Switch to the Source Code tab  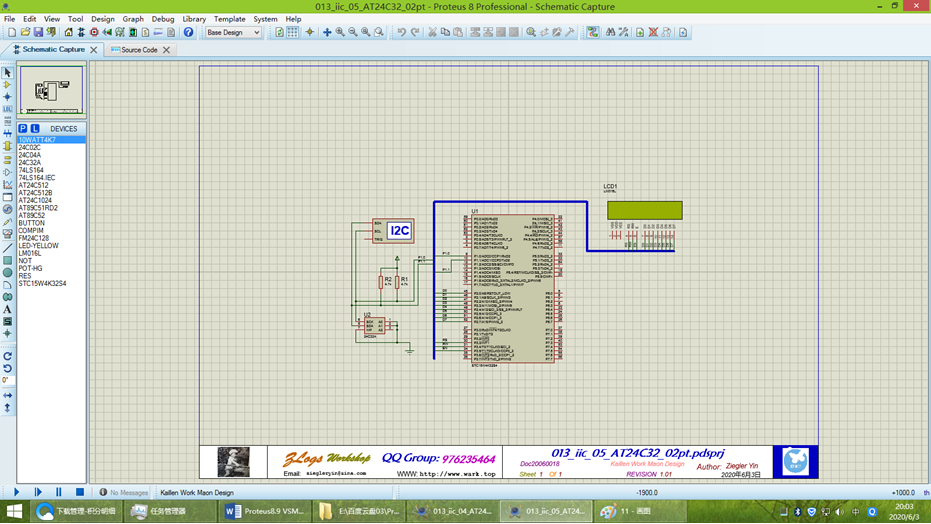(x=140, y=50)
